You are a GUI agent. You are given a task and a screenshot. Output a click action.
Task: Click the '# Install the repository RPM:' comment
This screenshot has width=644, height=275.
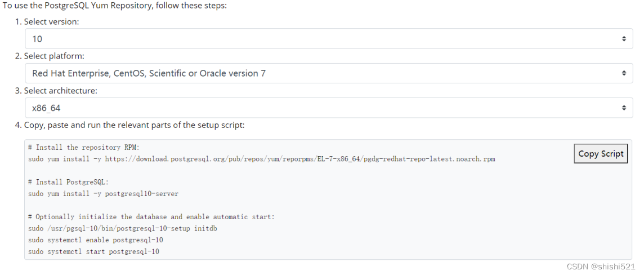(84, 147)
